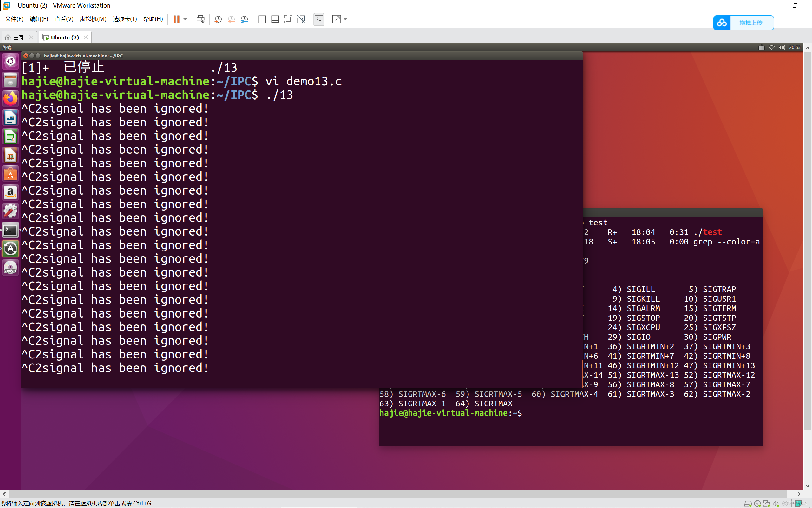
Task: Expand the power options dropdown arrow
Action: point(185,19)
